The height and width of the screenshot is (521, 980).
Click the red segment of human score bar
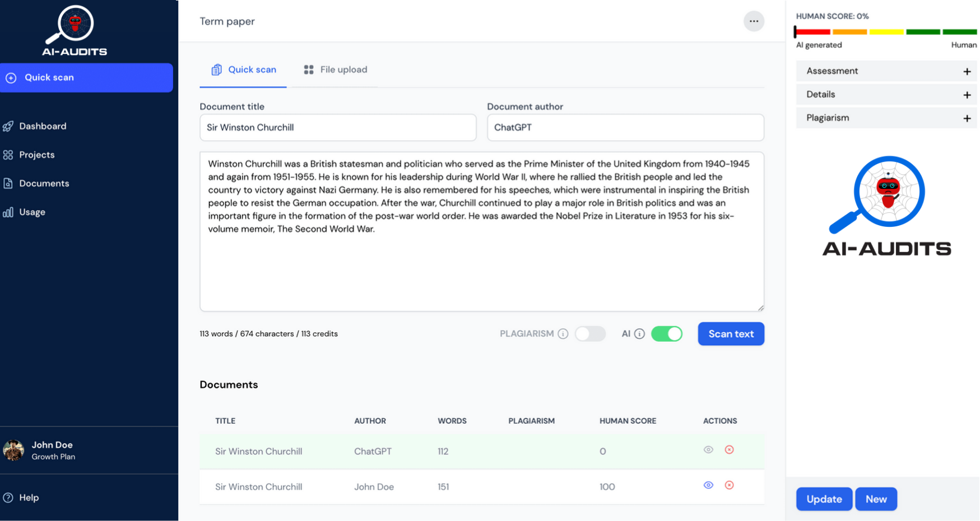click(x=813, y=32)
